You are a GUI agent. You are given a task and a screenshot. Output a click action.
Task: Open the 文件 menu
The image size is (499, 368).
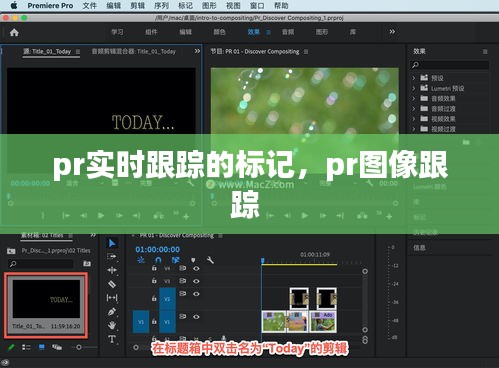[x=89, y=6]
